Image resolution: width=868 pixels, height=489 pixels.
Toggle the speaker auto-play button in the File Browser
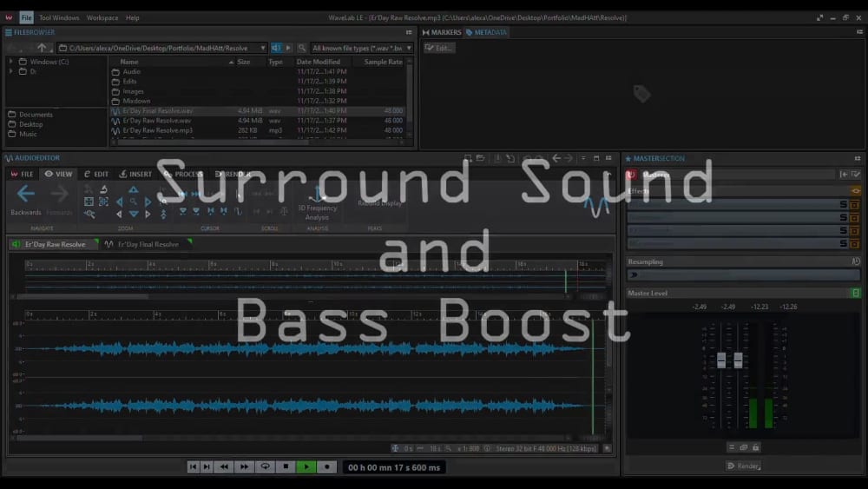point(276,48)
